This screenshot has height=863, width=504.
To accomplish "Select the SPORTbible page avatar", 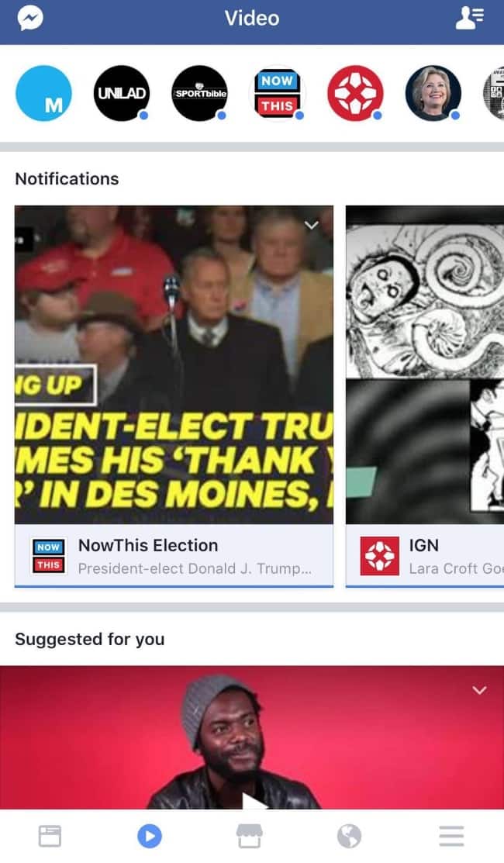I will (x=200, y=93).
